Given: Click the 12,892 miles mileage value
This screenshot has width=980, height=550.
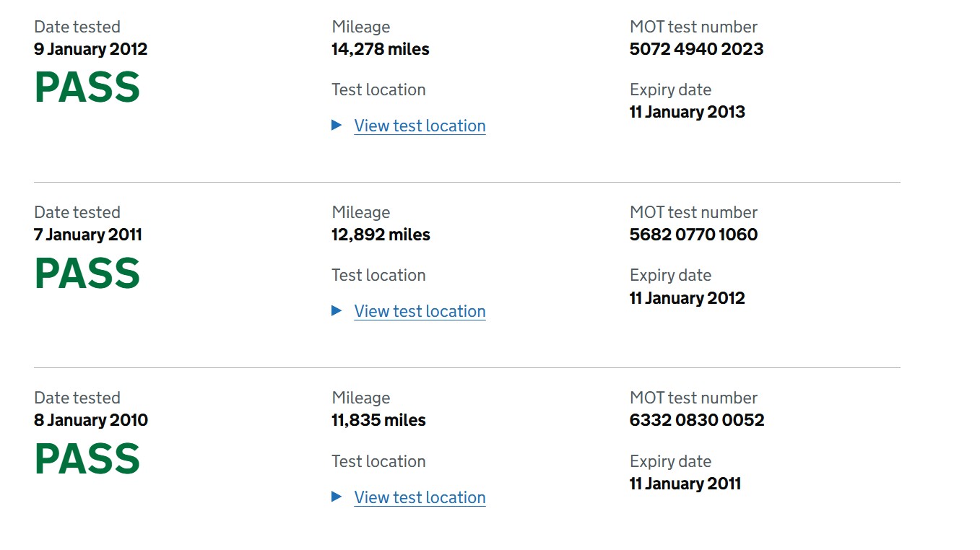Looking at the screenshot, I should 381,235.
